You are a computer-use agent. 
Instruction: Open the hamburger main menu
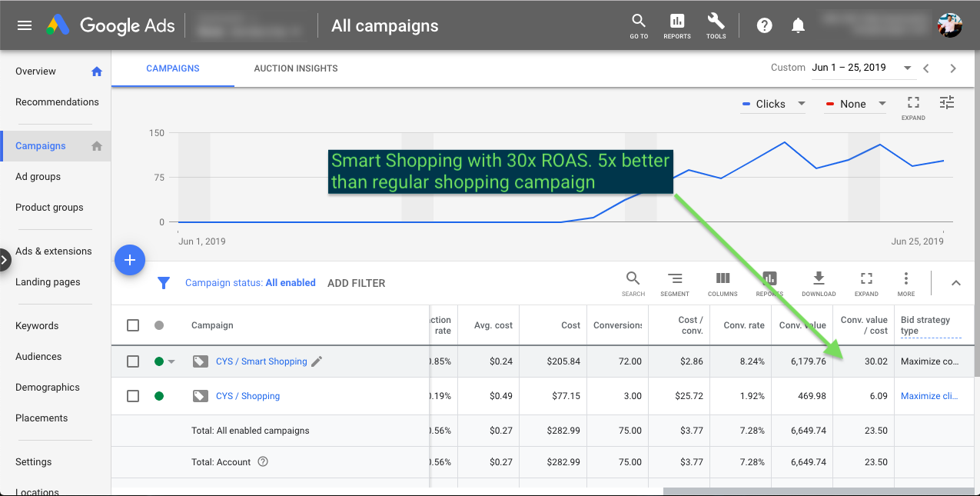(25, 25)
